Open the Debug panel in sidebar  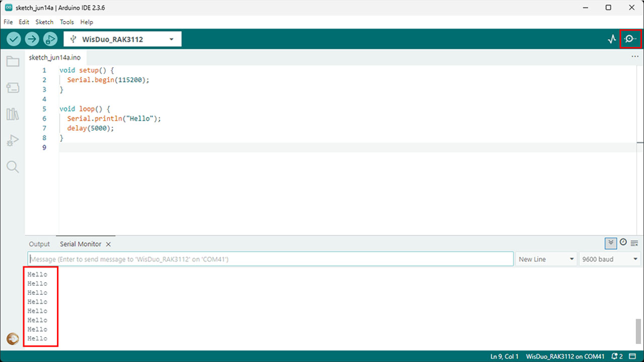[x=13, y=141]
